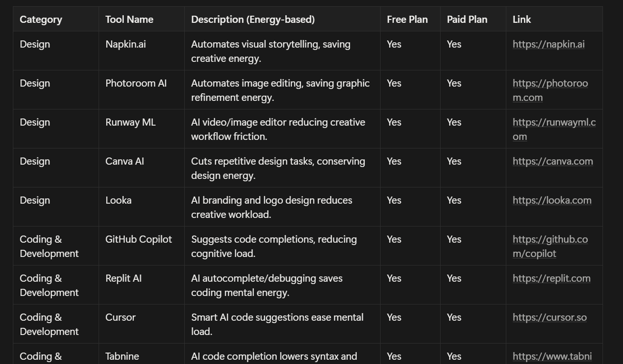Click the Free Plan column header
The image size is (623, 364).
click(407, 20)
